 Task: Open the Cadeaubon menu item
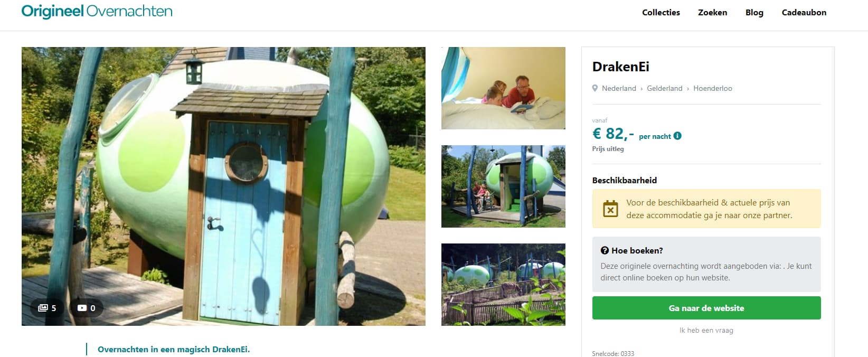804,12
